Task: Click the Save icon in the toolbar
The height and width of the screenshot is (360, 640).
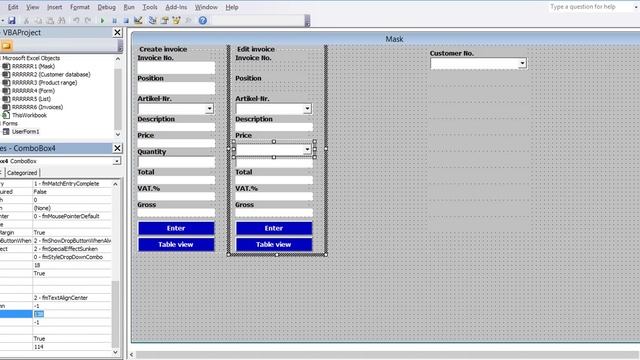Action: (x=12, y=20)
